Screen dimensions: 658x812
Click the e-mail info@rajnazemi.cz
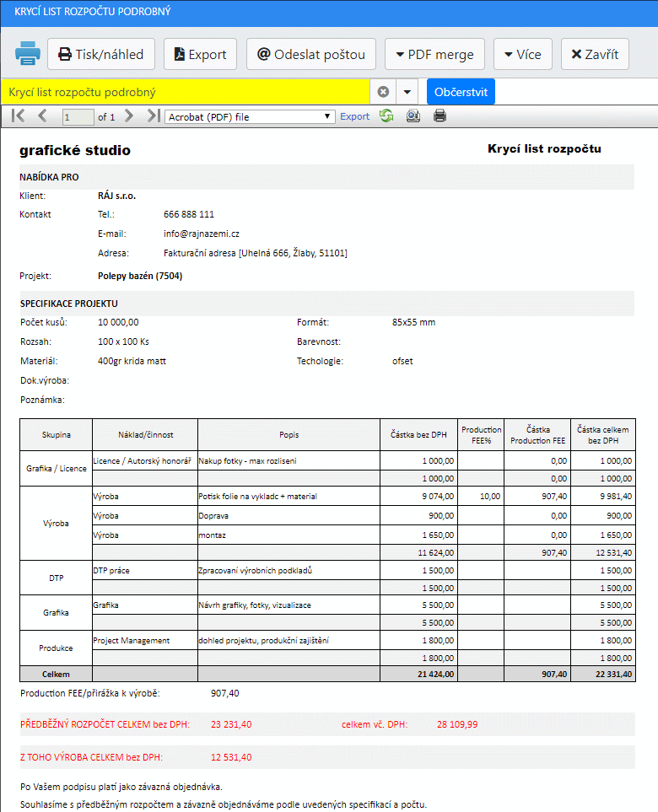coord(202,234)
